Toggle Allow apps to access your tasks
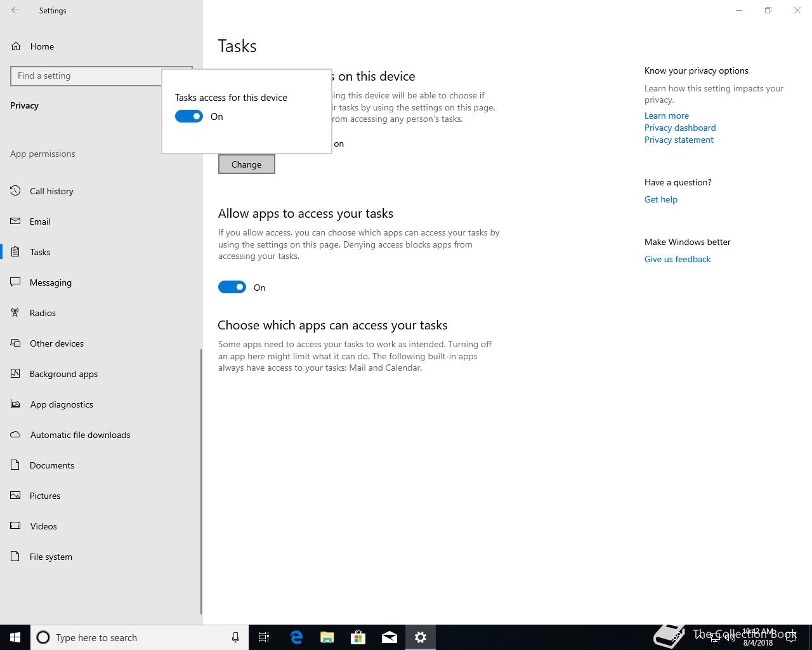Image resolution: width=812 pixels, height=650 pixels. pyautogui.click(x=232, y=287)
